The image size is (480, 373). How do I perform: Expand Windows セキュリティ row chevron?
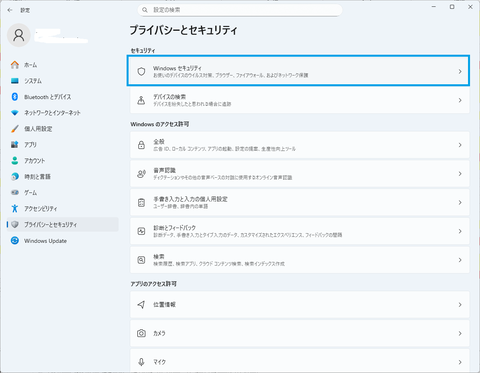coord(460,71)
